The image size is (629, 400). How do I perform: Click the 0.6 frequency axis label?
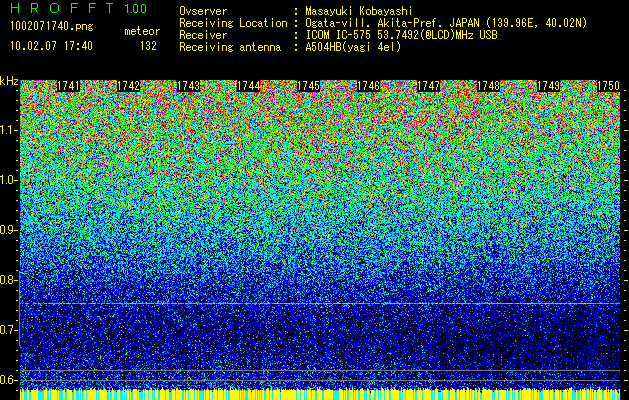coord(7,380)
